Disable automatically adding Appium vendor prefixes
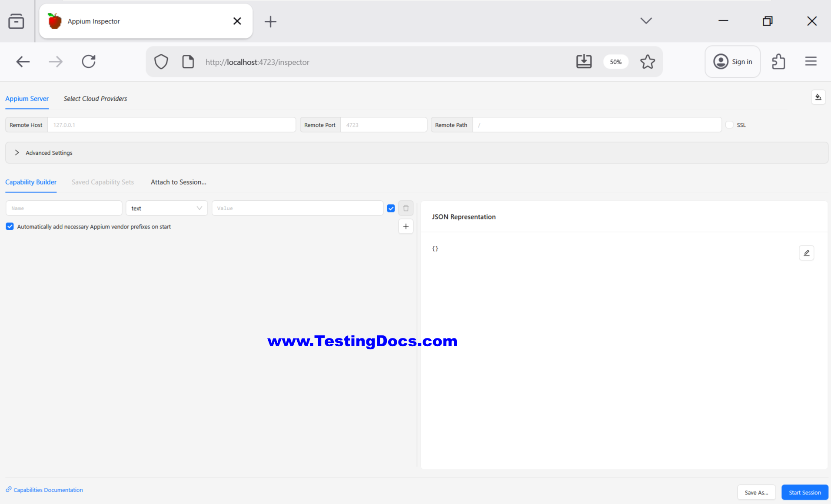Image resolution: width=831 pixels, height=504 pixels. tap(10, 226)
